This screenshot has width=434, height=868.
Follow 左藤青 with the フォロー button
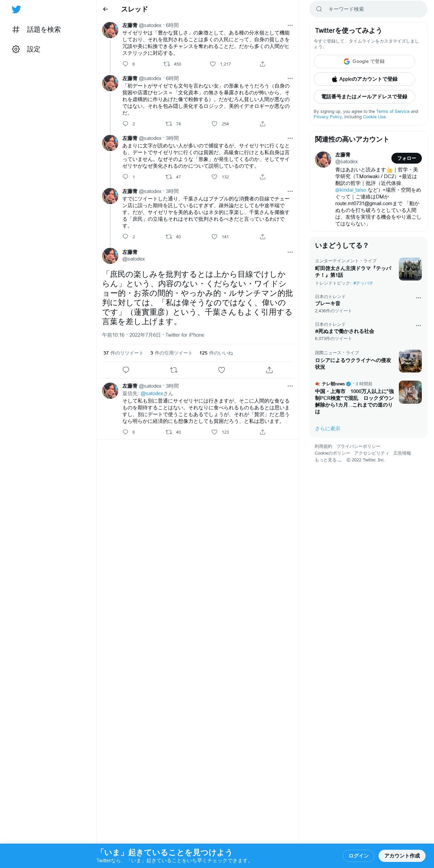coord(406,158)
